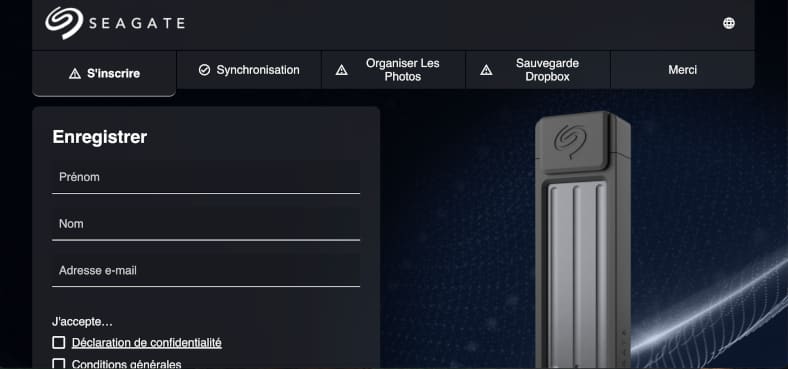Tick the Déclaration de confidentialité checkbox
Image resolution: width=788 pixels, height=369 pixels.
(x=59, y=343)
